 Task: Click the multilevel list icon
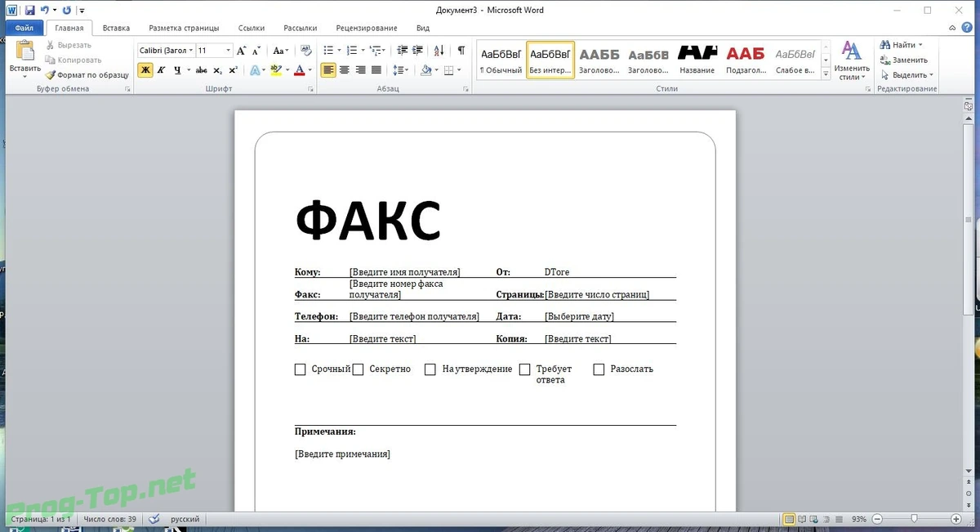click(374, 51)
